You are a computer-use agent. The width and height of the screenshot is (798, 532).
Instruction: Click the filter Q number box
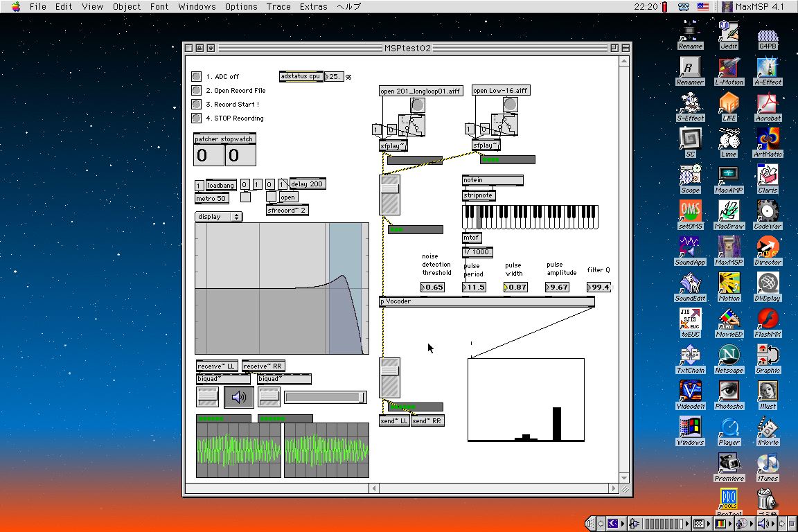pos(599,287)
